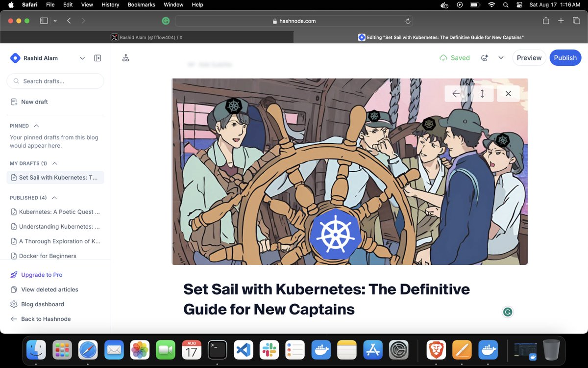Screen dimensions: 588x368
Task: Open Control Center in menu bar
Action: [520, 5]
